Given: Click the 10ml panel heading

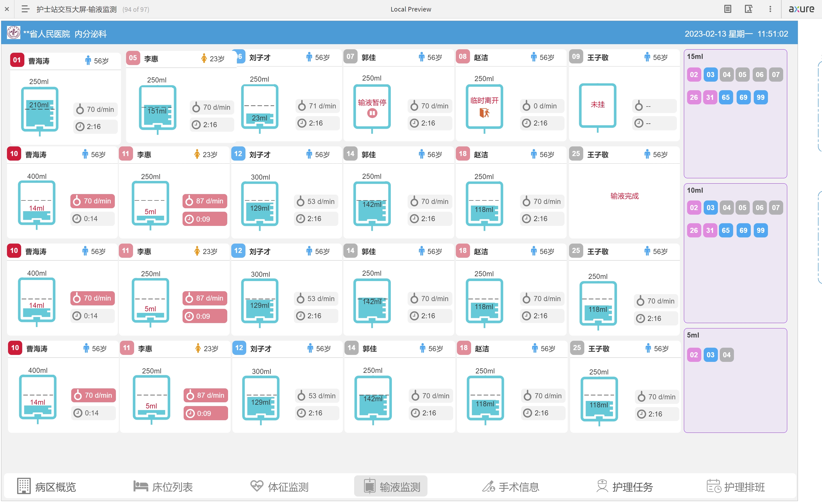Looking at the screenshot, I should [x=695, y=191].
